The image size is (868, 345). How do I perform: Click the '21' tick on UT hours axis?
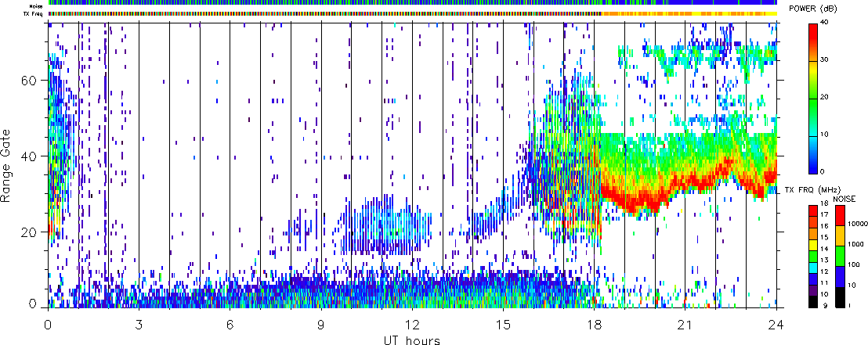tap(685, 324)
